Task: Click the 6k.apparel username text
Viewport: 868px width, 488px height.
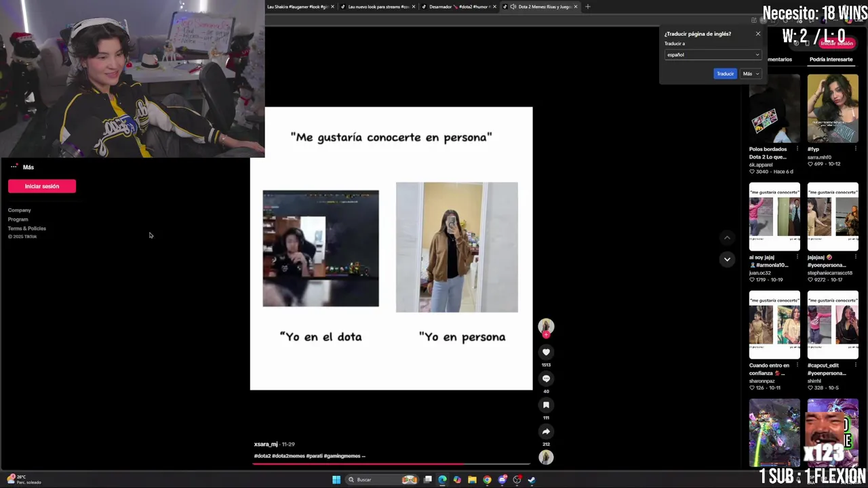Action: tap(761, 165)
